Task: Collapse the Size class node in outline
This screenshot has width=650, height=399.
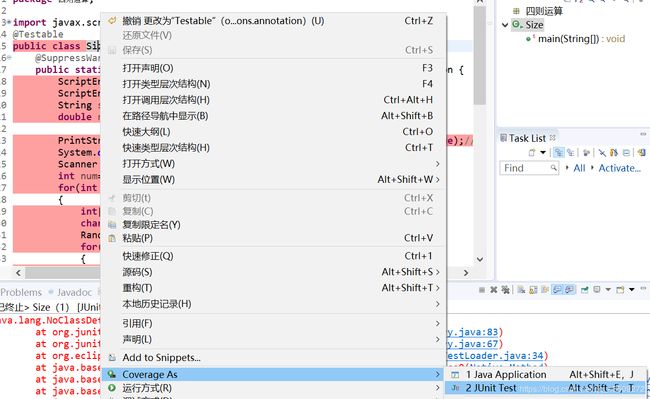Action: pos(504,25)
